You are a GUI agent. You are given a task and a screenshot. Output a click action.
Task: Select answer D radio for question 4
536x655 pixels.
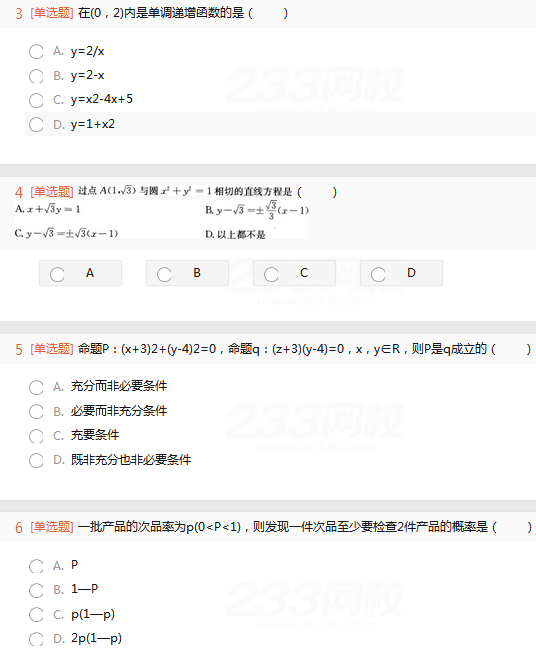click(x=378, y=274)
